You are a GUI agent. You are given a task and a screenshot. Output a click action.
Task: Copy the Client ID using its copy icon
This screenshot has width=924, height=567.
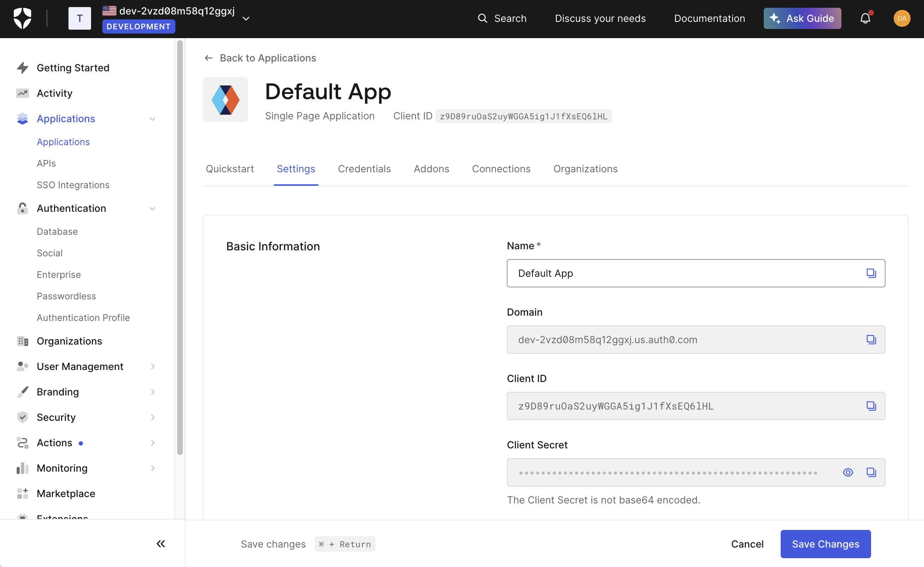click(x=871, y=406)
